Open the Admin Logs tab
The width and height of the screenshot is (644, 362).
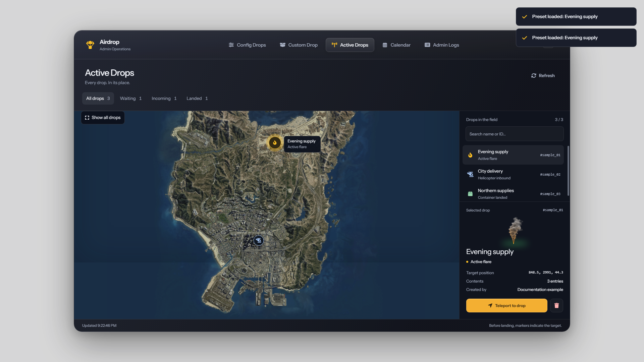pyautogui.click(x=442, y=45)
